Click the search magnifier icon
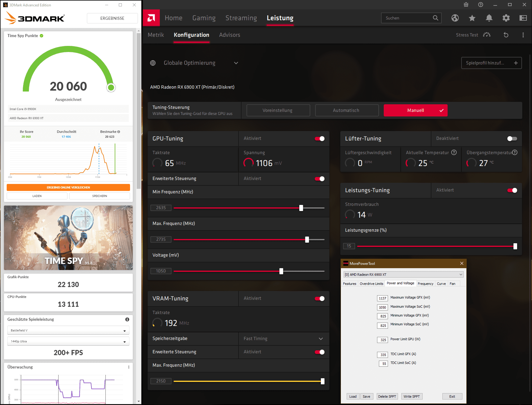 point(435,18)
